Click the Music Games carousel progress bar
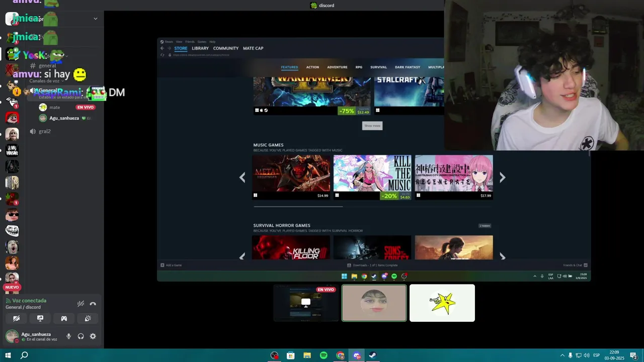Viewport: 644px width, 362px height. pos(298,206)
